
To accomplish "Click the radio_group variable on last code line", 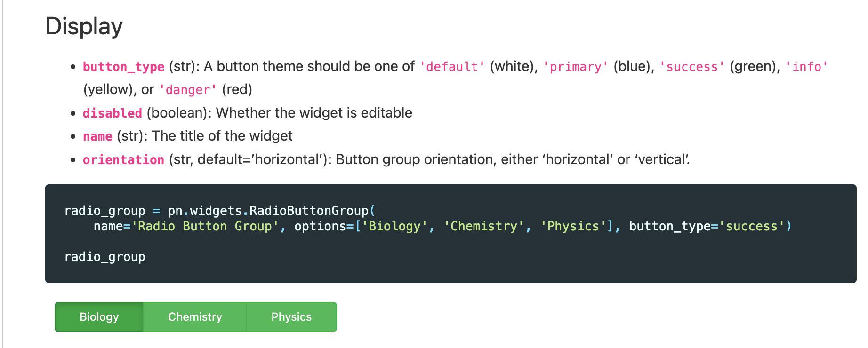I will pos(104,257).
